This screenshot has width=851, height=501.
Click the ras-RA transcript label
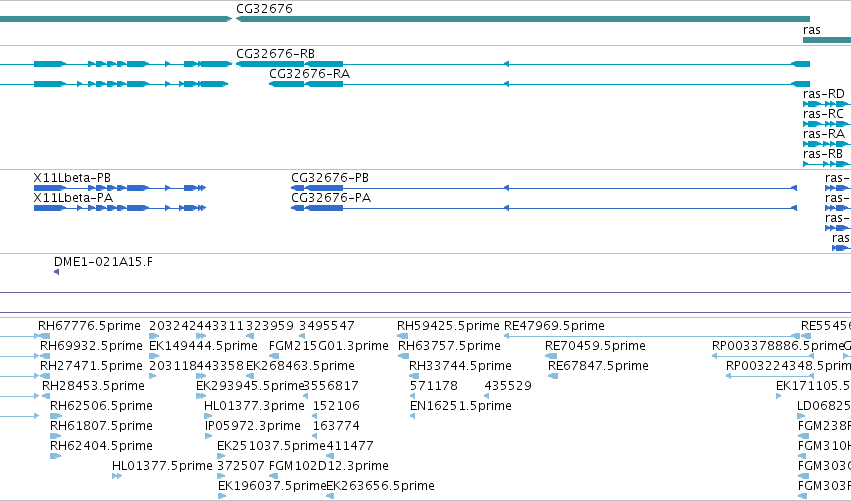(x=824, y=134)
